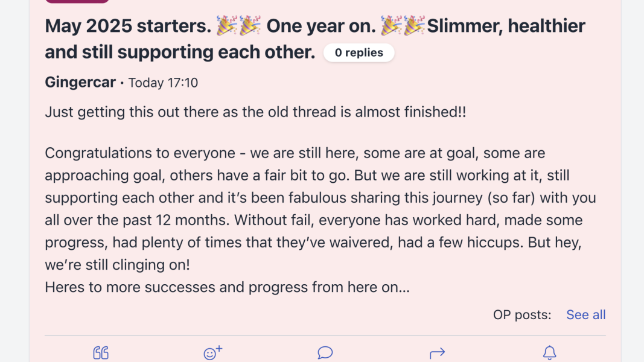Toggle thread watching with the bell

click(549, 352)
